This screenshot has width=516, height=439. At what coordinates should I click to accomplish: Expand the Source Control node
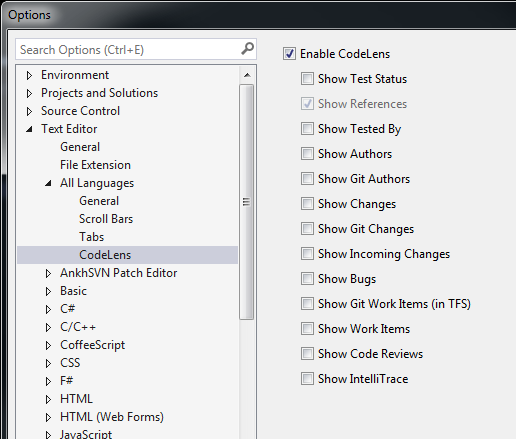(29, 111)
